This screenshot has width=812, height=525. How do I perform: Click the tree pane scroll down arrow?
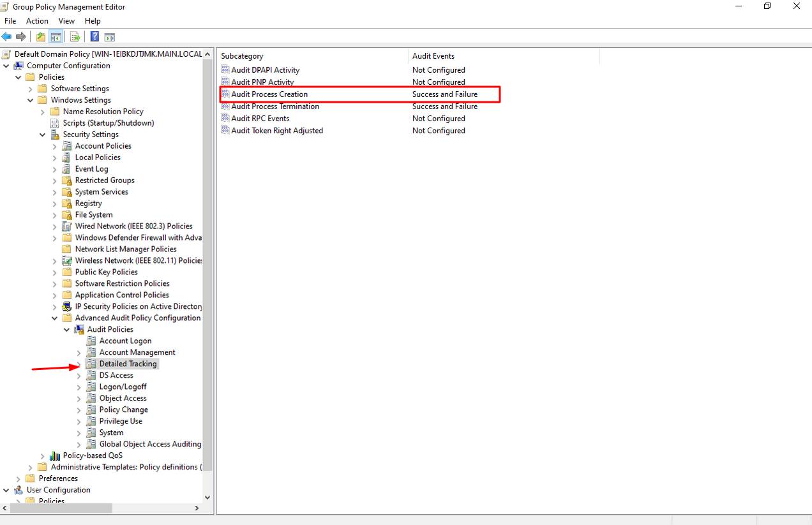pos(207,498)
